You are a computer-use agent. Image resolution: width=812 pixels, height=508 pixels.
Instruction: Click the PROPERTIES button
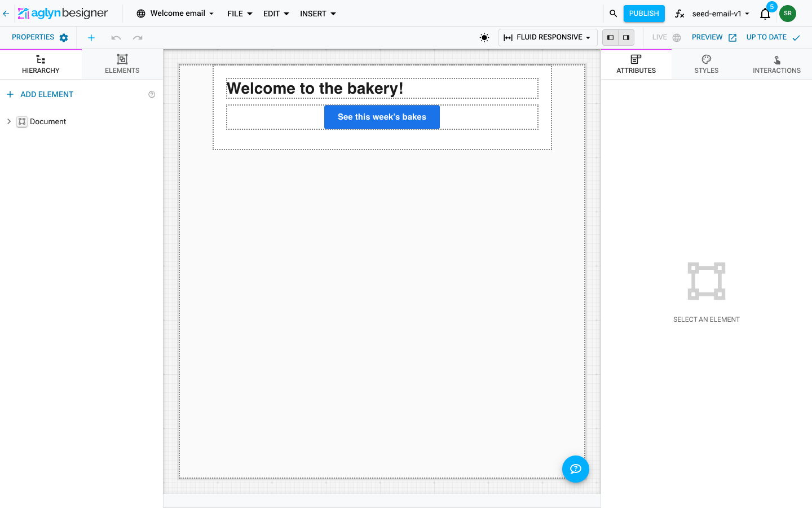pyautogui.click(x=39, y=37)
